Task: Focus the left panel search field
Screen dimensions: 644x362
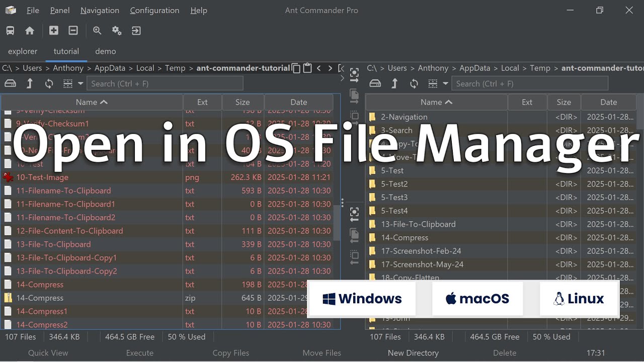Action: pos(165,83)
